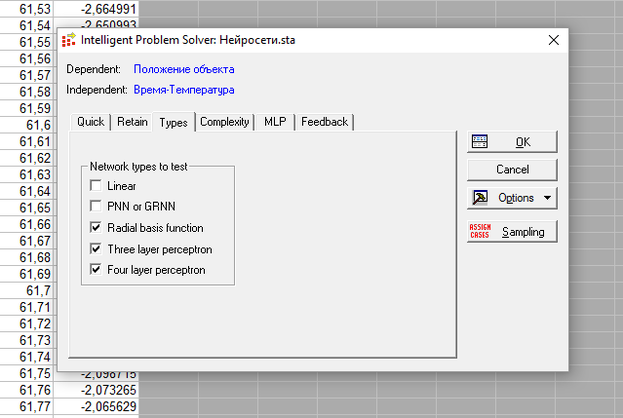Select spreadsheet cell 61,76
The height and width of the screenshot is (418, 623).
[x=26, y=390]
